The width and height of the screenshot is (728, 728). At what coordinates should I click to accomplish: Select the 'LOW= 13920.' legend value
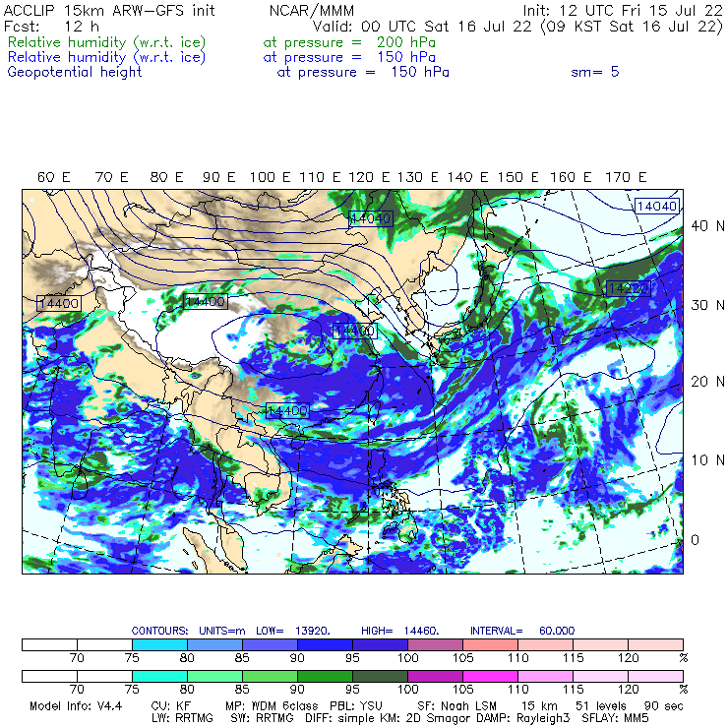tap(293, 631)
